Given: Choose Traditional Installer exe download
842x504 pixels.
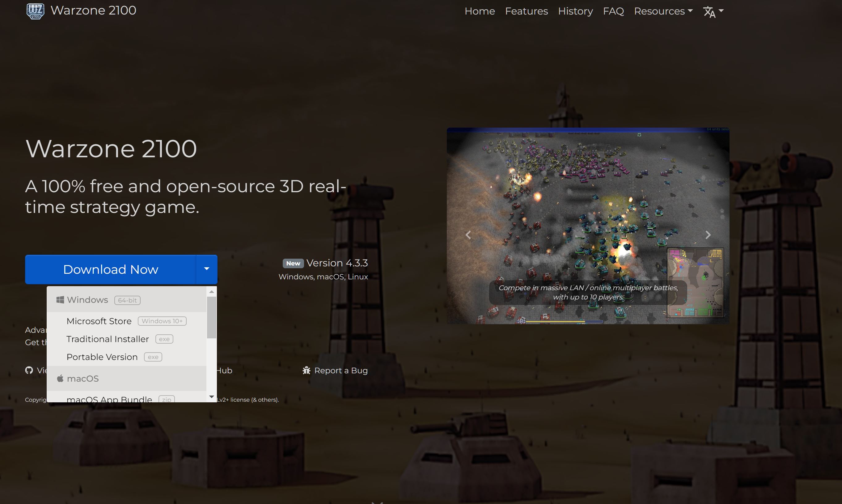Looking at the screenshot, I should 126,339.
